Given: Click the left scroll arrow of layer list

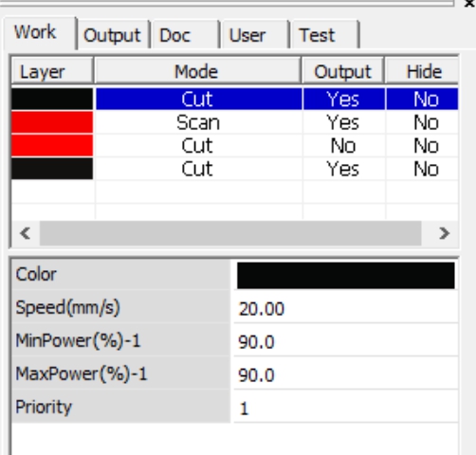Looking at the screenshot, I should [26, 233].
